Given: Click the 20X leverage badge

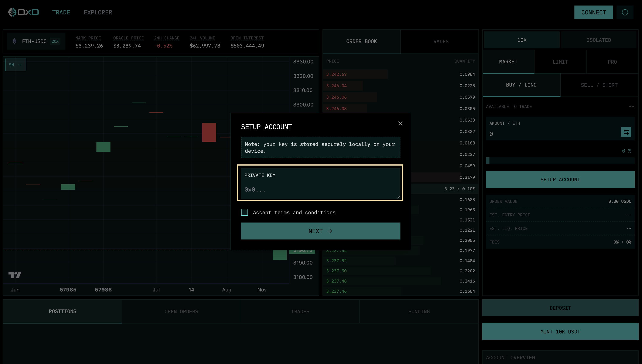Looking at the screenshot, I should (55, 41).
